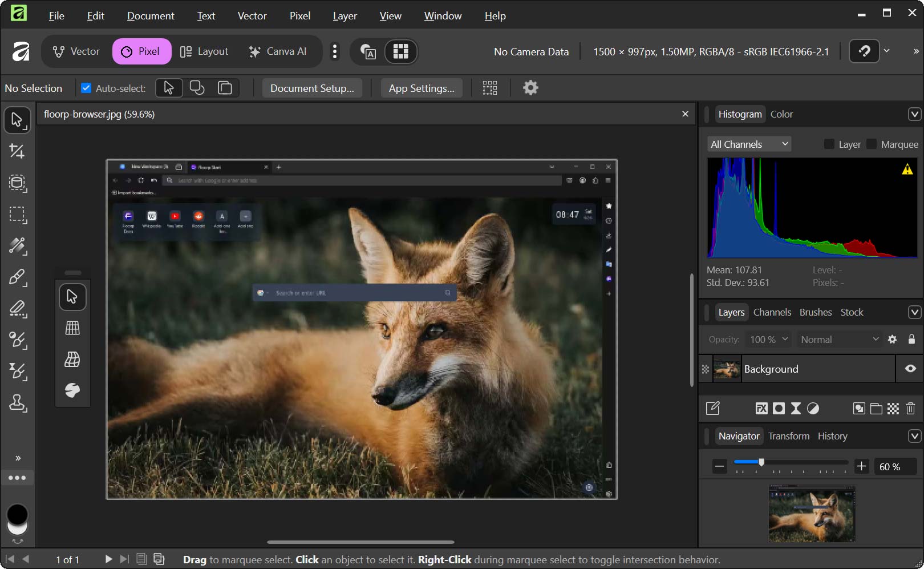Select the Rectangular Marquee selection tool
This screenshot has width=924, height=569.
(x=17, y=215)
